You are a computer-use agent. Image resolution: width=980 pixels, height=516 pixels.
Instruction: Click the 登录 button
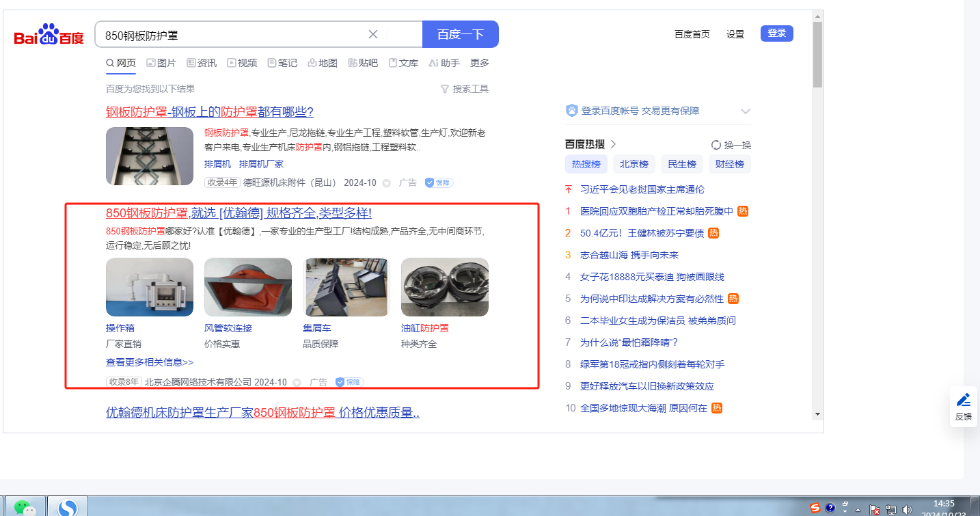777,33
